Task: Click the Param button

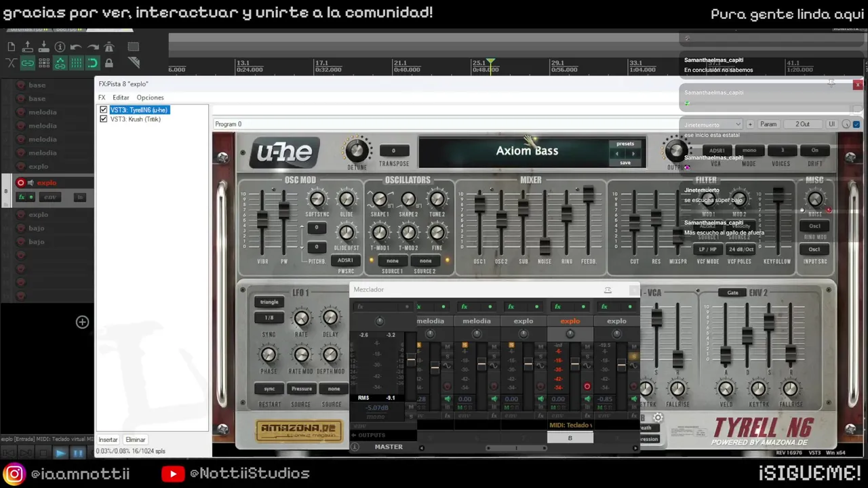Action: [768, 124]
